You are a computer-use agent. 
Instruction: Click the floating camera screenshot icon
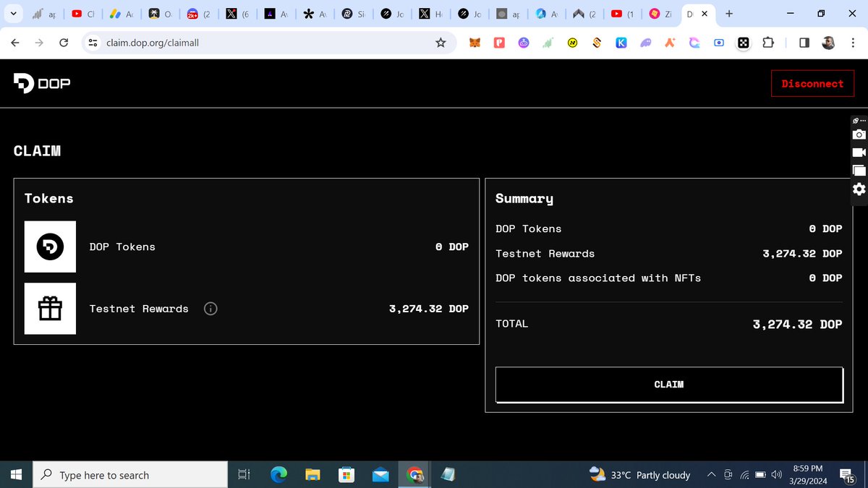pyautogui.click(x=859, y=134)
